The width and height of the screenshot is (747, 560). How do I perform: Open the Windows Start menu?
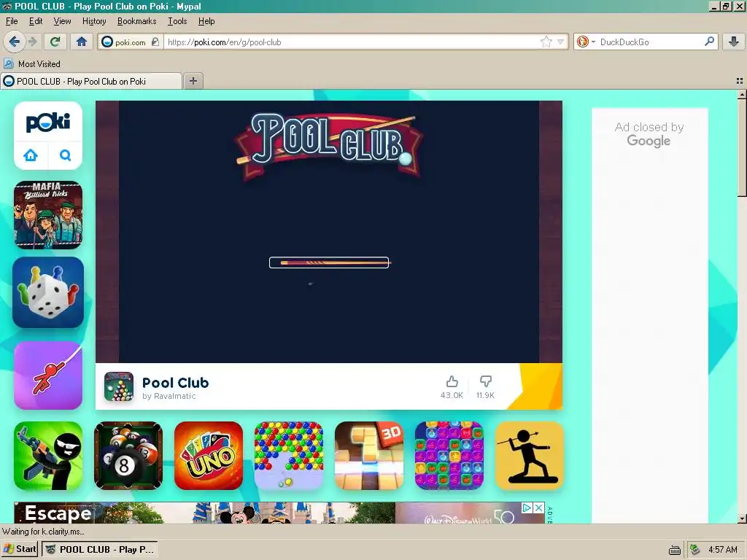click(x=20, y=549)
